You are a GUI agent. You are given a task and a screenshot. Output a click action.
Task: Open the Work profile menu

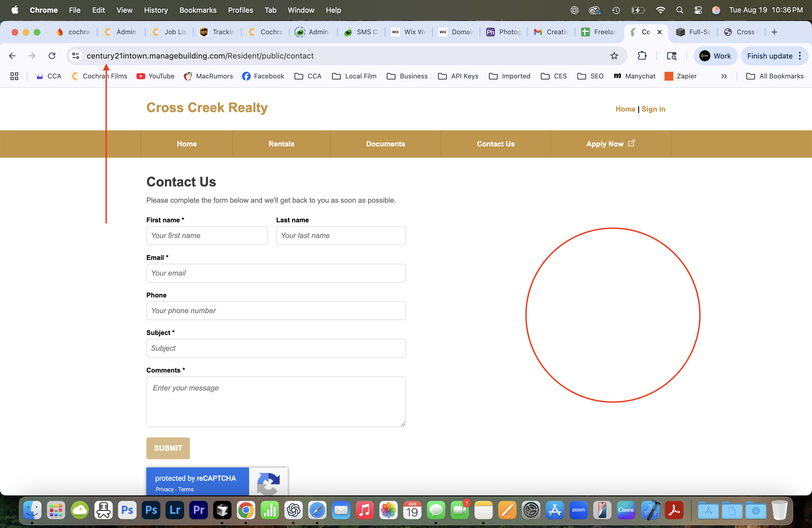point(715,56)
